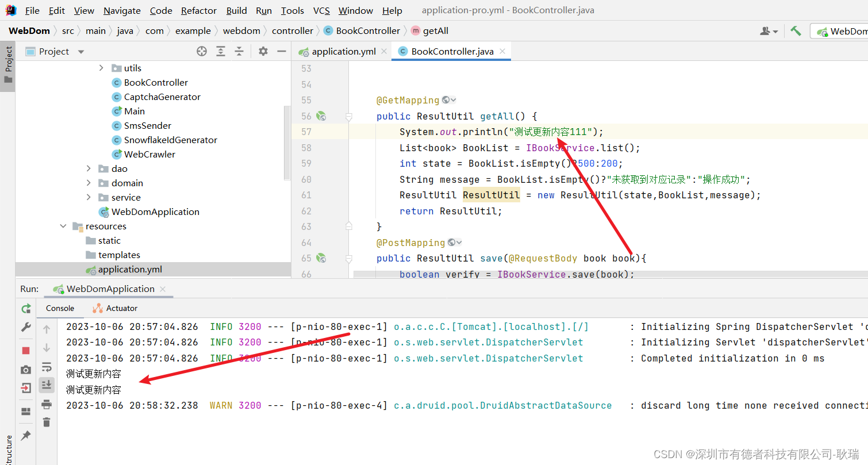Image resolution: width=868 pixels, height=465 pixels.
Task: Click the Build project hammer icon
Action: [796, 31]
